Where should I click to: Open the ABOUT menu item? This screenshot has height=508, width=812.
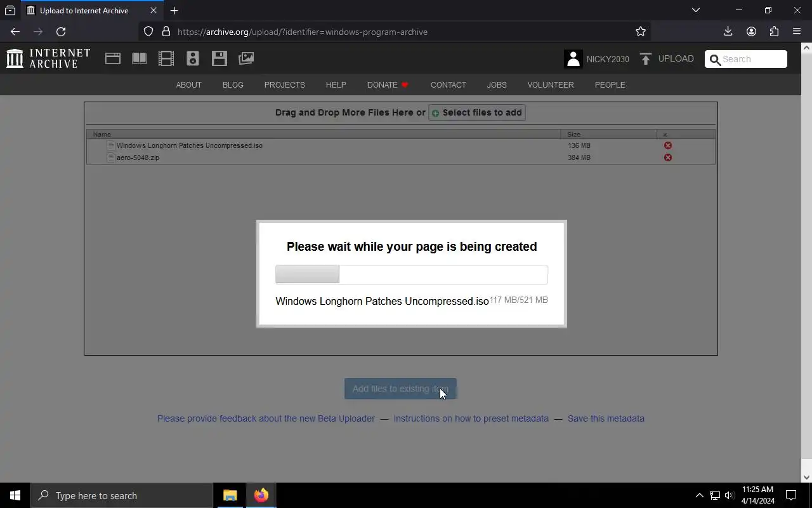tap(188, 84)
